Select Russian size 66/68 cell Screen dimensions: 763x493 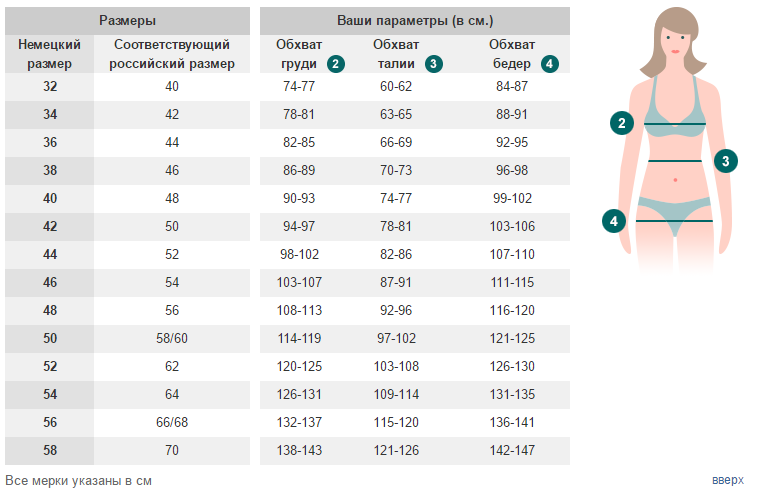pyautogui.click(x=172, y=422)
